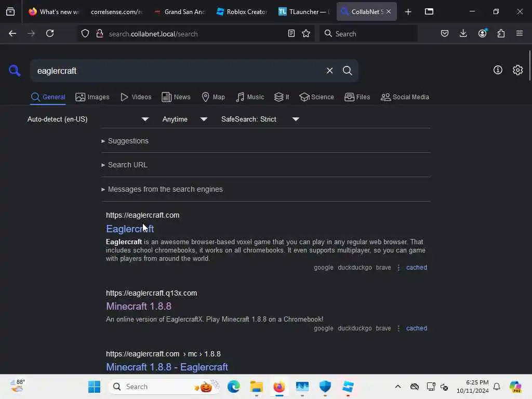Image resolution: width=532 pixels, height=399 pixels.
Task: Open a new tab with the plus icon
Action: click(408, 12)
